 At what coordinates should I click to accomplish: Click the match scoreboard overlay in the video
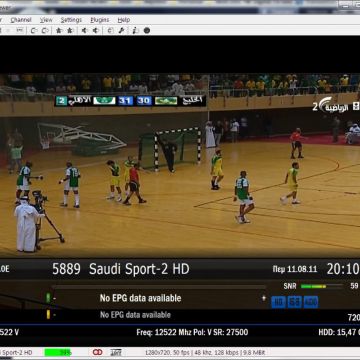tap(130, 101)
